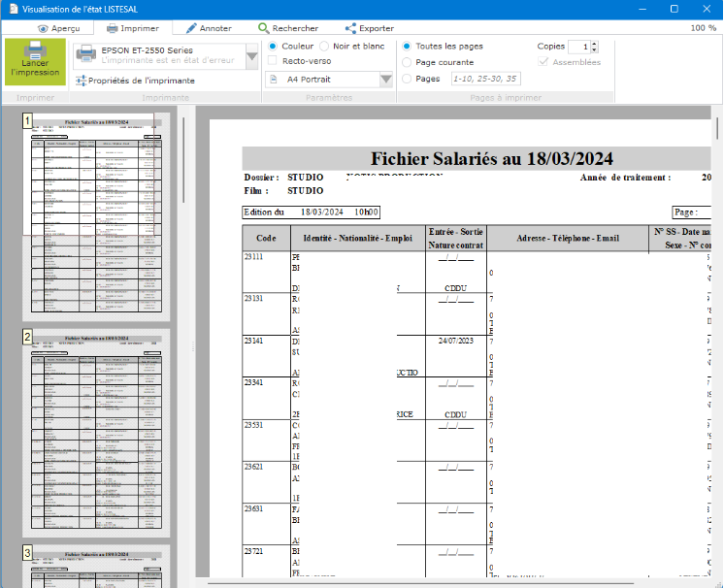This screenshot has width=724, height=588.
Task: Switch to the Annoter tab
Action: pyautogui.click(x=209, y=28)
